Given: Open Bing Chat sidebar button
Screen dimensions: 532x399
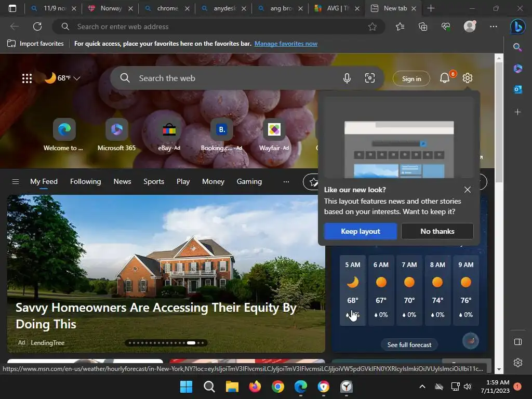Looking at the screenshot, I should (x=518, y=26).
